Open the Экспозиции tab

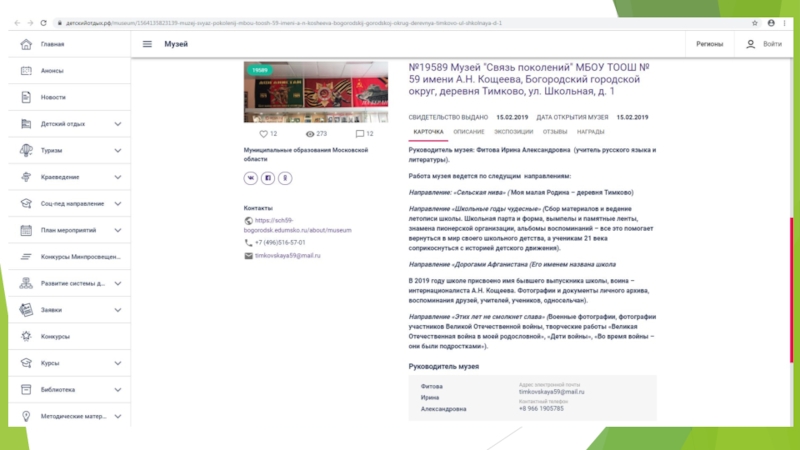[x=513, y=132]
